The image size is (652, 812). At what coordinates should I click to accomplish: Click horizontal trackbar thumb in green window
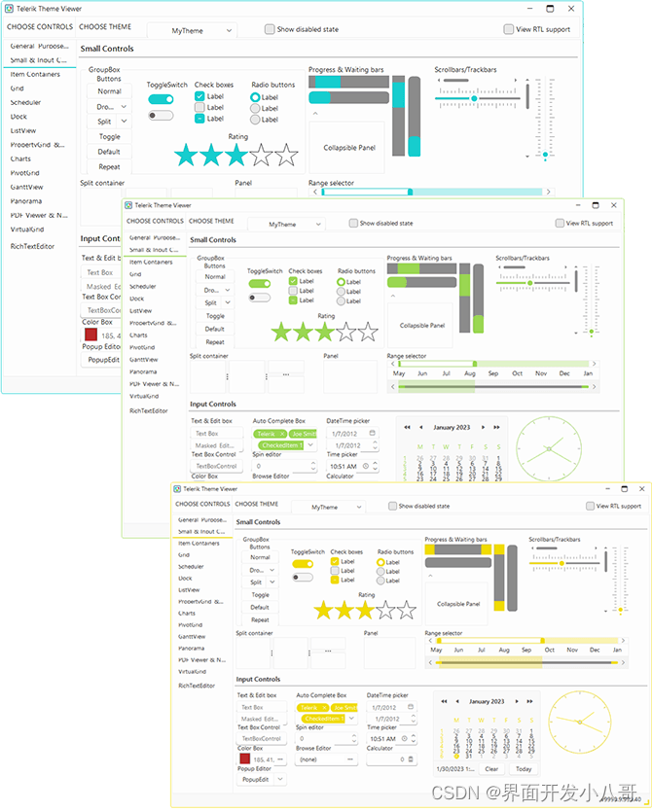click(x=529, y=283)
